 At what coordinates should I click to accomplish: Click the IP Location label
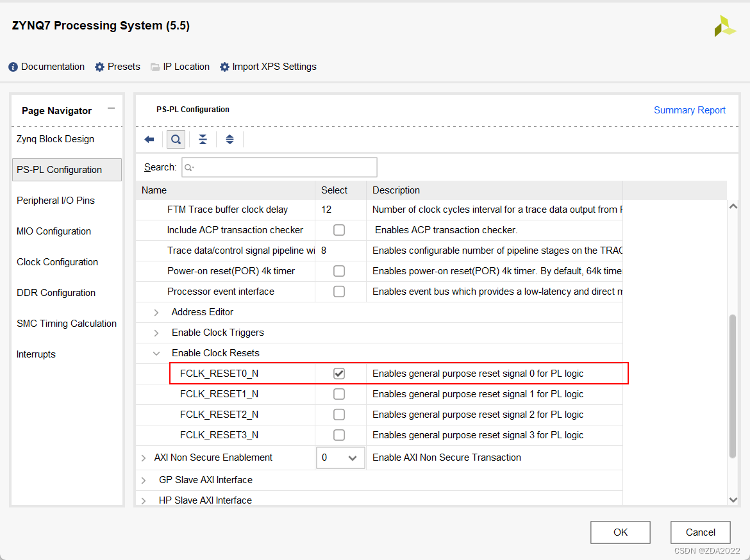(x=186, y=67)
